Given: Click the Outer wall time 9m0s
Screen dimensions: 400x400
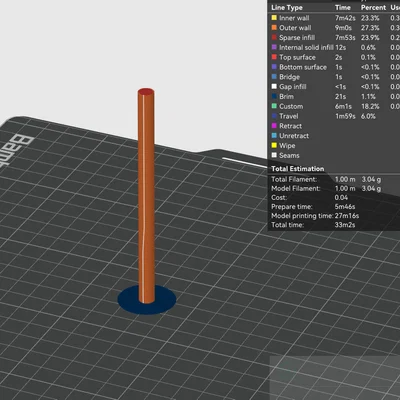Looking at the screenshot, I should coord(343,28).
